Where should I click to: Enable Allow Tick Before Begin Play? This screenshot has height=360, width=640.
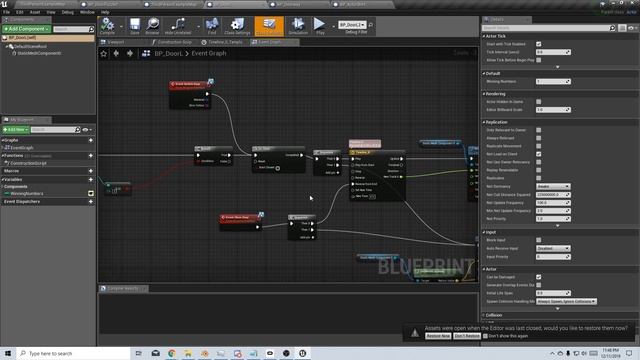(x=539, y=60)
